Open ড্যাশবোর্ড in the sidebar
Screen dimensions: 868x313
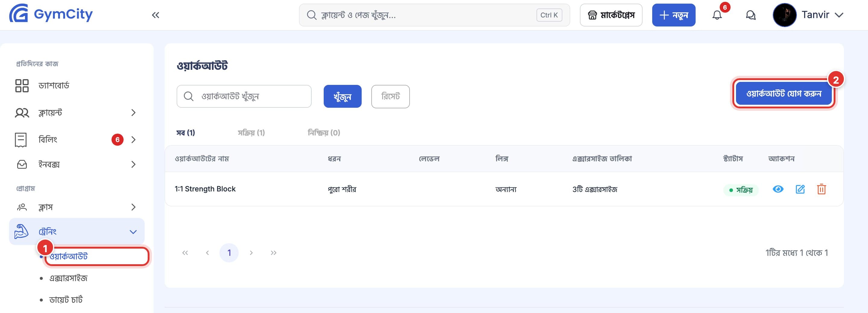(54, 85)
